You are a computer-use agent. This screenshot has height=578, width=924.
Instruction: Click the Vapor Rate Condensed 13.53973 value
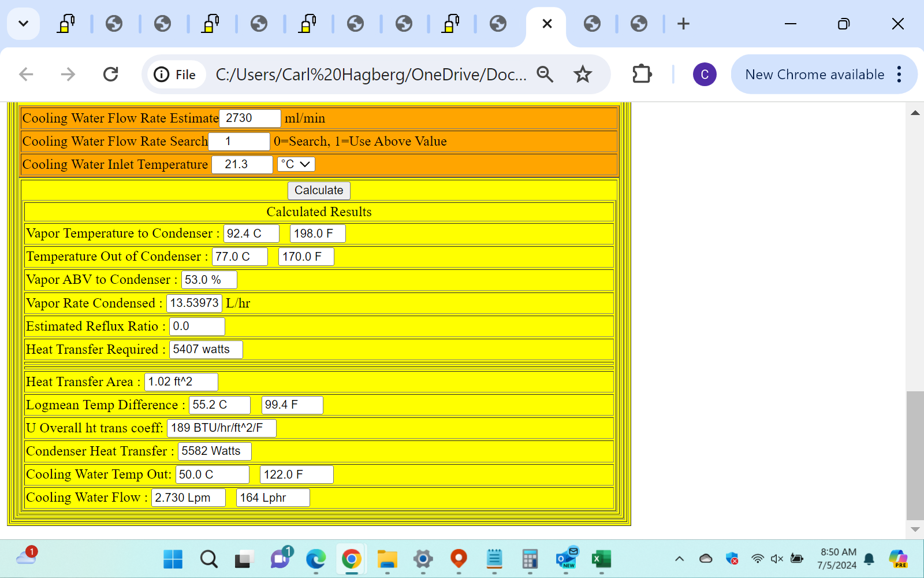coord(195,303)
